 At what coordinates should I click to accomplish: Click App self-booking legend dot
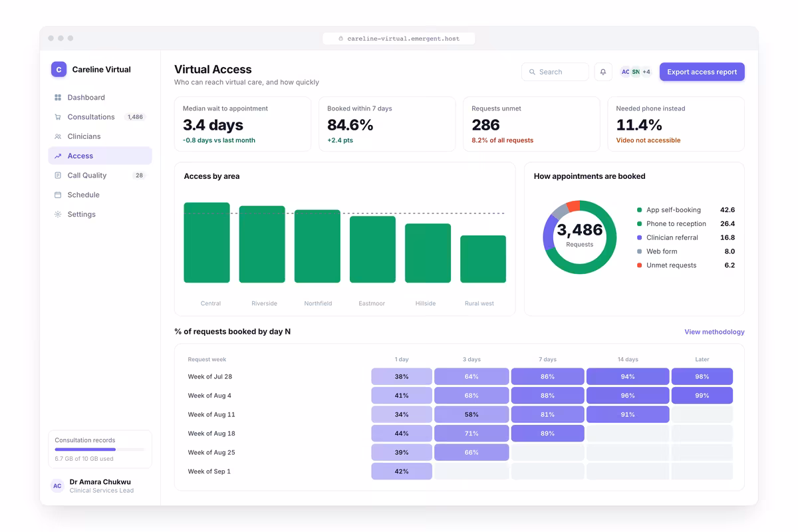(x=639, y=210)
